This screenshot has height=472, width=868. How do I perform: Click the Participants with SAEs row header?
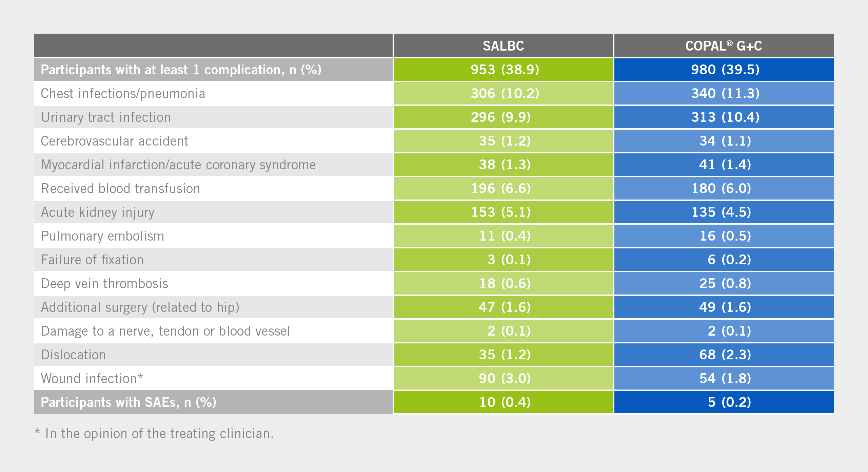tap(129, 402)
